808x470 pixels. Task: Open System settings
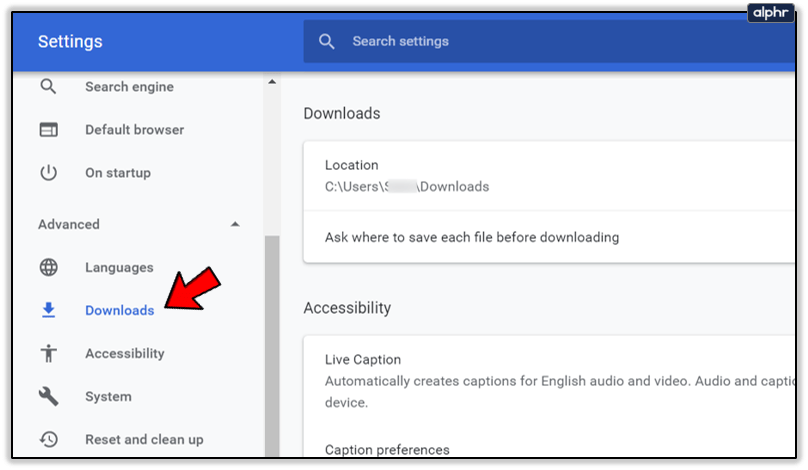tap(108, 396)
